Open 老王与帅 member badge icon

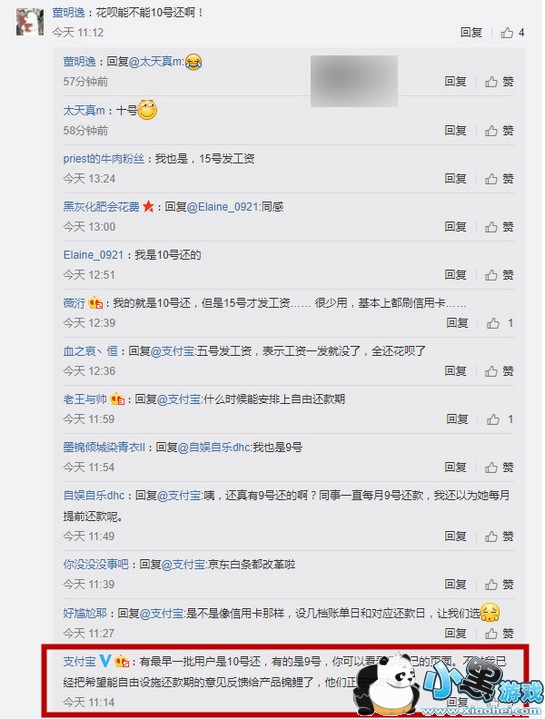tap(118, 399)
